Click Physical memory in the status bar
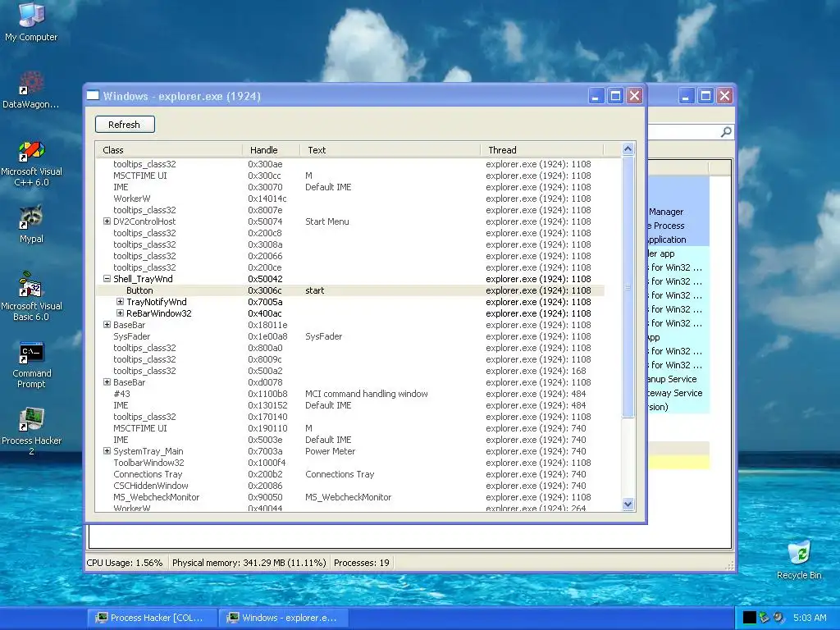840x630 pixels. click(249, 563)
